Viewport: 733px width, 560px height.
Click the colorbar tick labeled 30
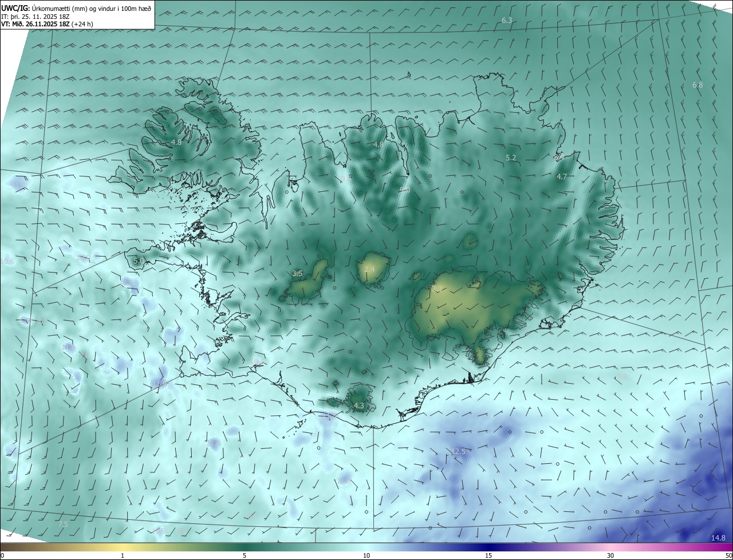tap(610, 555)
